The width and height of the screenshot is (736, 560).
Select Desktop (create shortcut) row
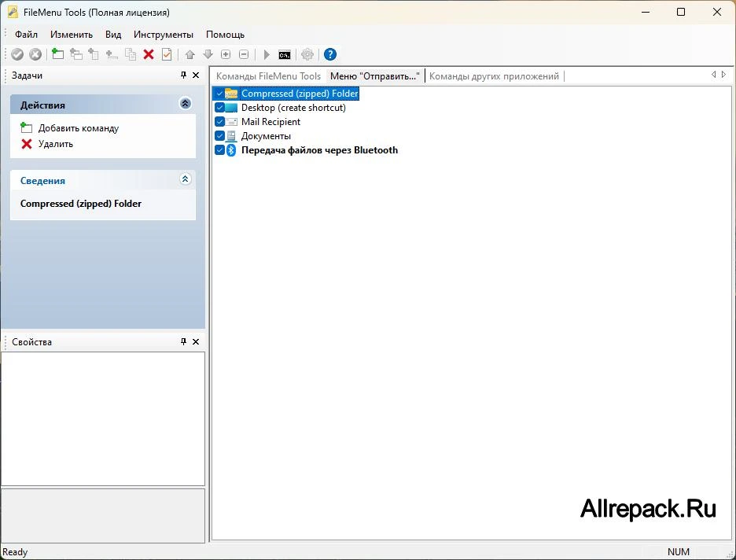tap(293, 108)
